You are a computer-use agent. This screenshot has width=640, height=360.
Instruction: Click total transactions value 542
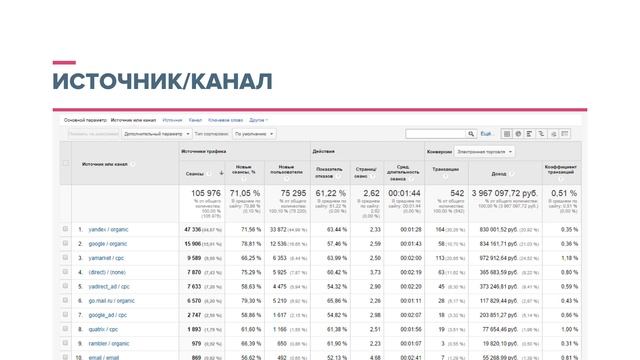coord(457,193)
